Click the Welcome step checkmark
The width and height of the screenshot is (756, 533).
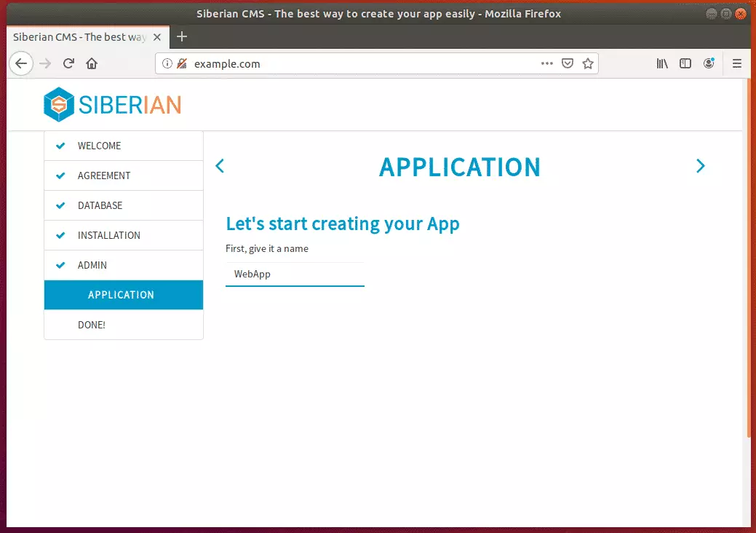(60, 146)
